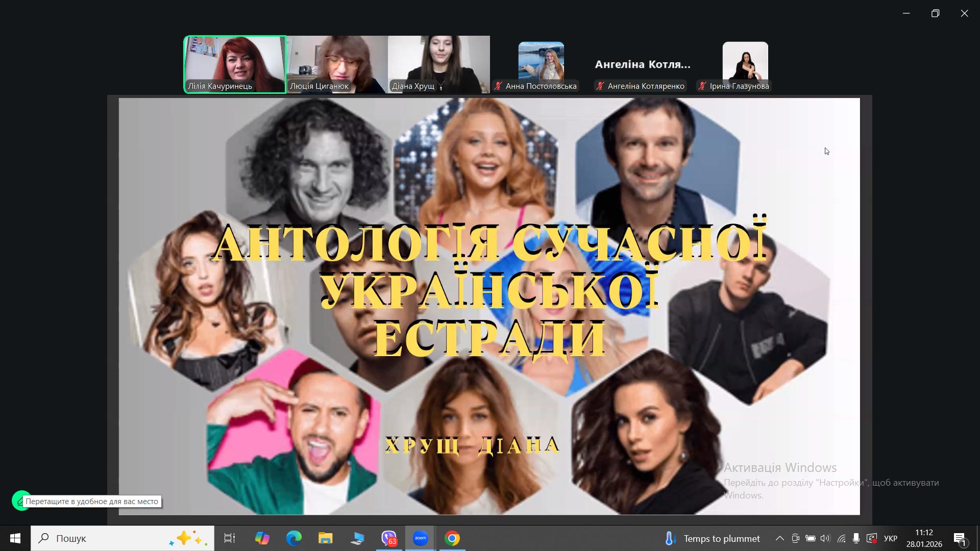Open the notification center panel
The width and height of the screenshot is (980, 551).
pos(960,538)
